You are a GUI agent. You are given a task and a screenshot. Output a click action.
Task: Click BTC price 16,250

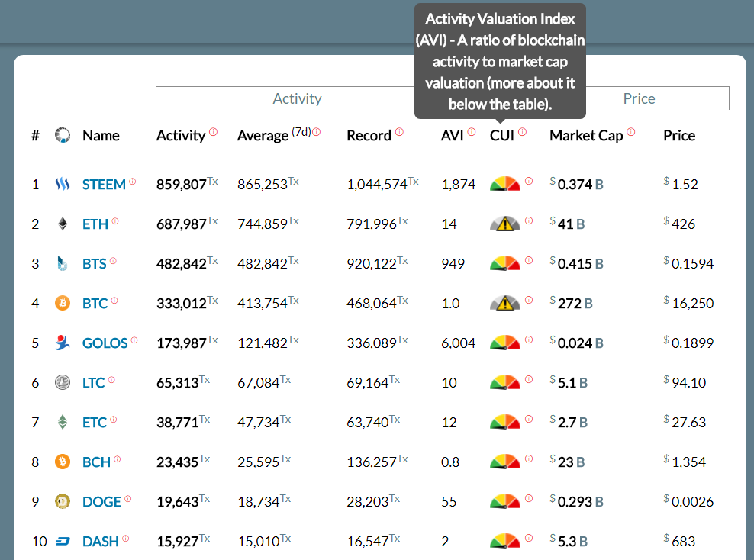point(688,304)
